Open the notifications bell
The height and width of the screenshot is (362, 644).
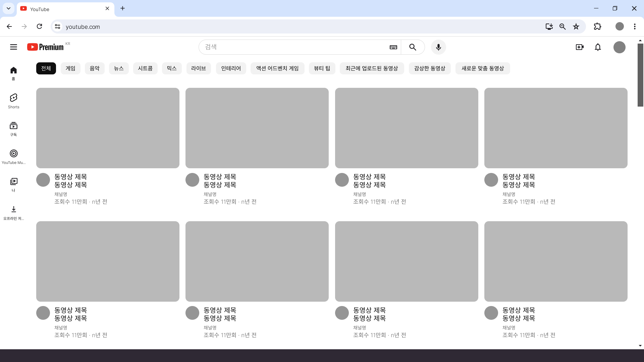[598, 47]
